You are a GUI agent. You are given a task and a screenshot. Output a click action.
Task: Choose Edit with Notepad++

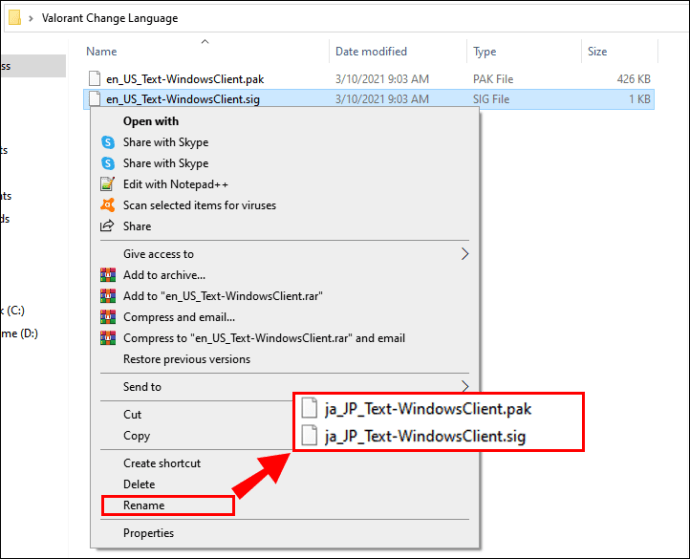[x=176, y=184]
